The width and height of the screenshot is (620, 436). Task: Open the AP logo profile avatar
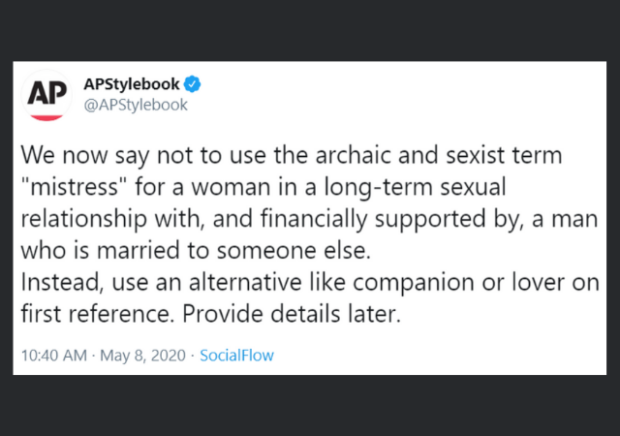coord(47,95)
